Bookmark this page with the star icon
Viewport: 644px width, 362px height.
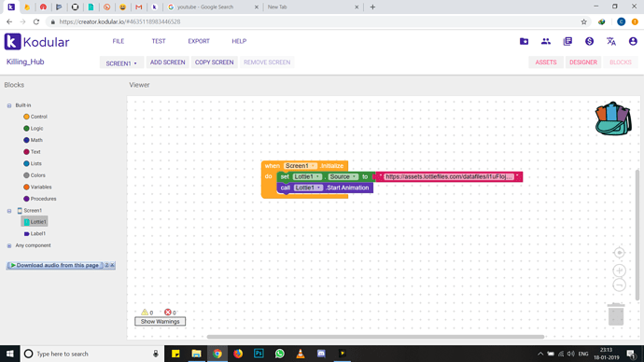pyautogui.click(x=583, y=21)
